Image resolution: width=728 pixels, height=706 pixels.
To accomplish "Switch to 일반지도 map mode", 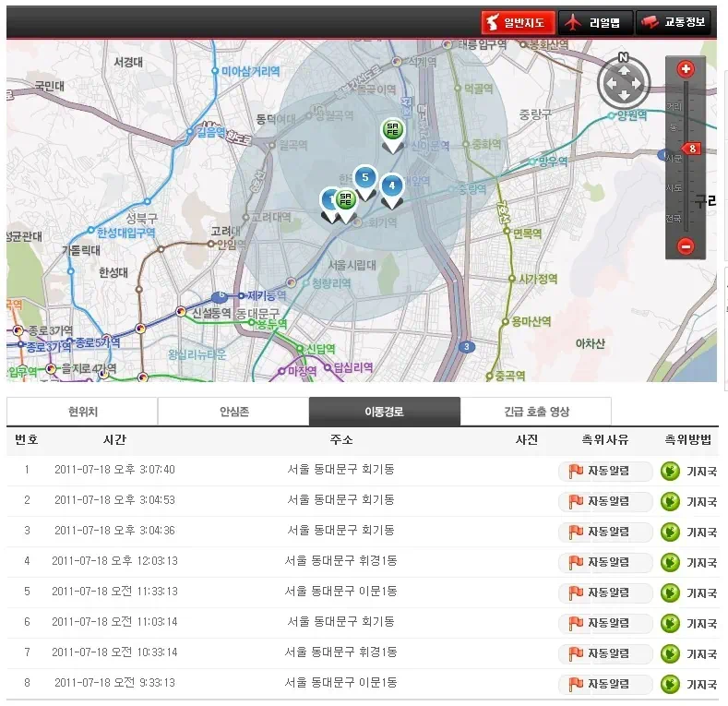I will click(x=518, y=22).
